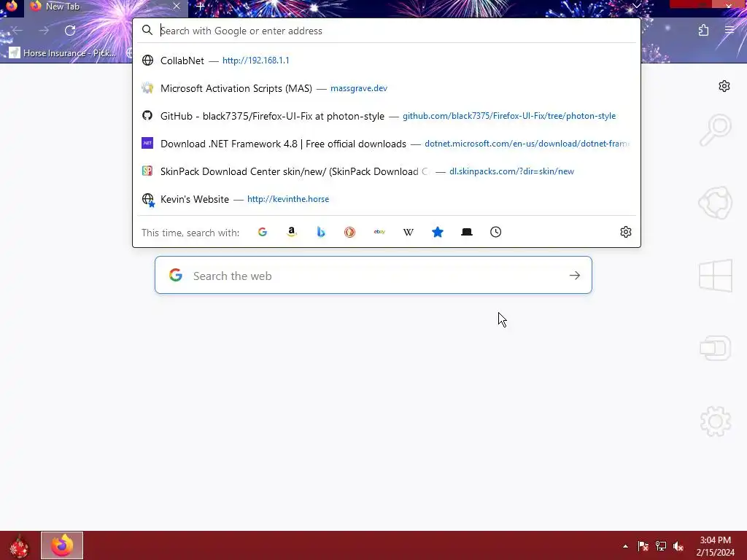Expand the list all tabs chevron
This screenshot has width=747, height=560.
click(636, 6)
